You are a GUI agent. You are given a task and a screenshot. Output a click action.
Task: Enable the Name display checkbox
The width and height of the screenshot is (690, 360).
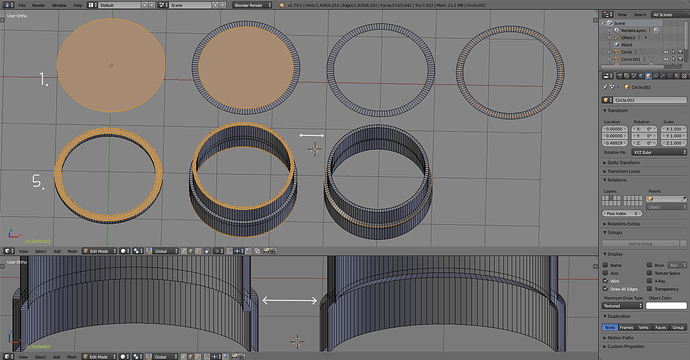tap(605, 265)
